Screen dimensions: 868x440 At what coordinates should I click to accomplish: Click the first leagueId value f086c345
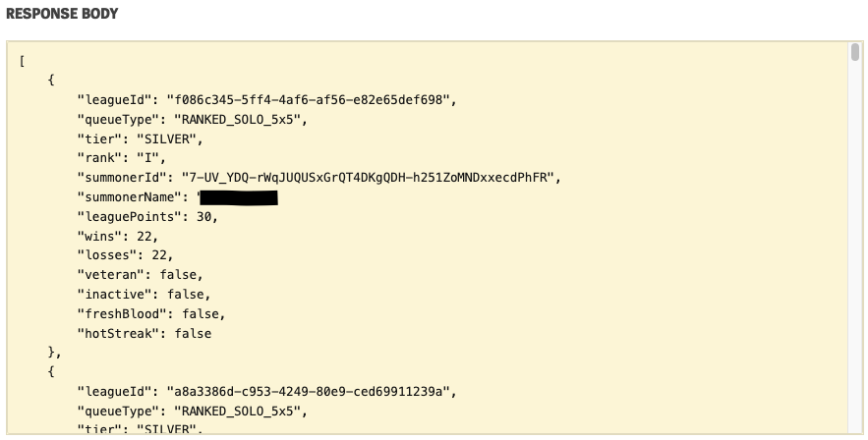(311, 99)
